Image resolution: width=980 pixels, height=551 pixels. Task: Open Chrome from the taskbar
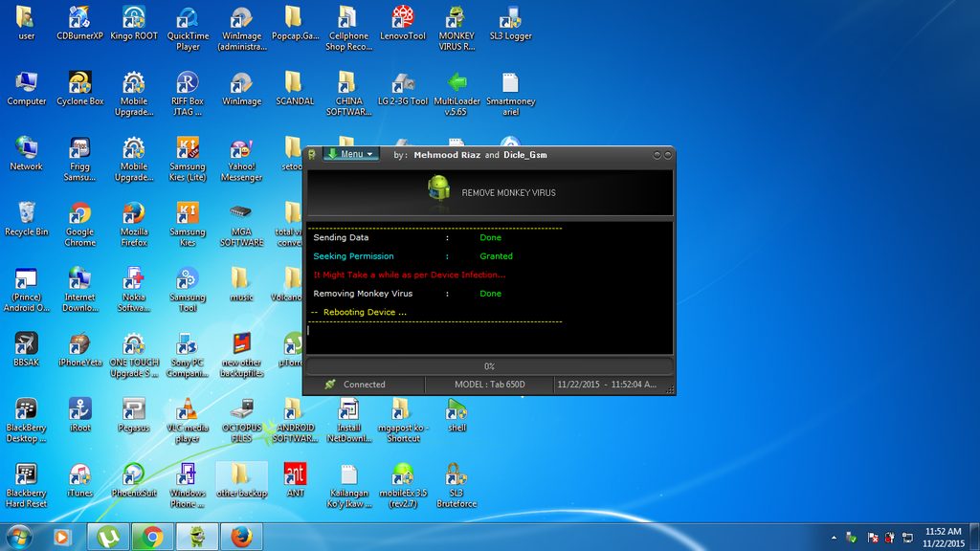[x=152, y=537]
